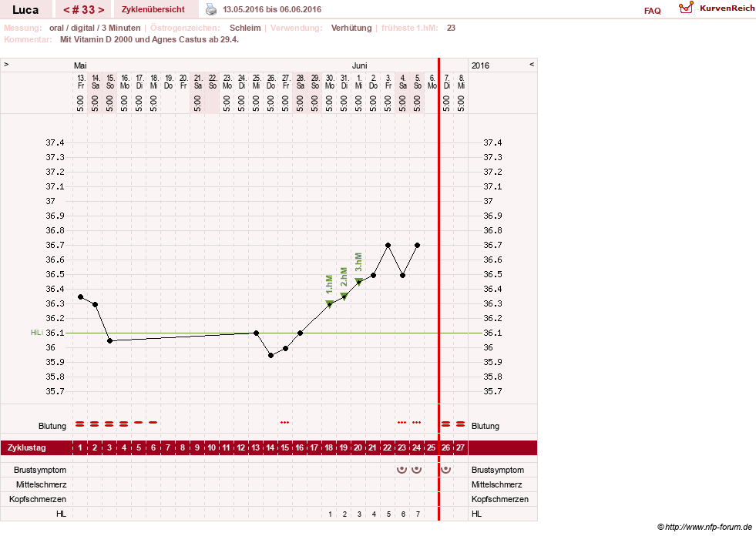Click the Juni month label
The height and width of the screenshot is (536, 756).
360,65
